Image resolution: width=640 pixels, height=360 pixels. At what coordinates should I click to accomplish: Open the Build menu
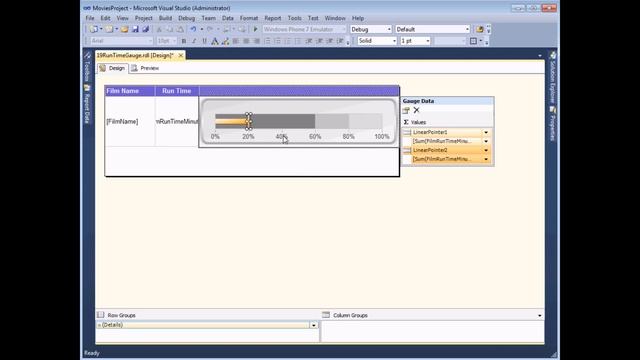[x=165, y=18]
